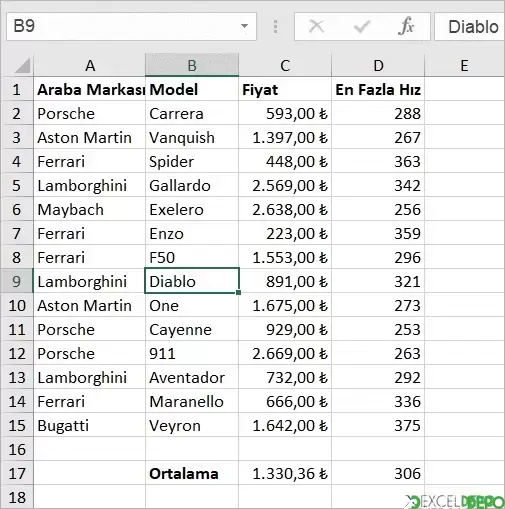Viewport: 505px width, 509px height.
Task: Click the Cancel X formula bar icon
Action: click(316, 26)
